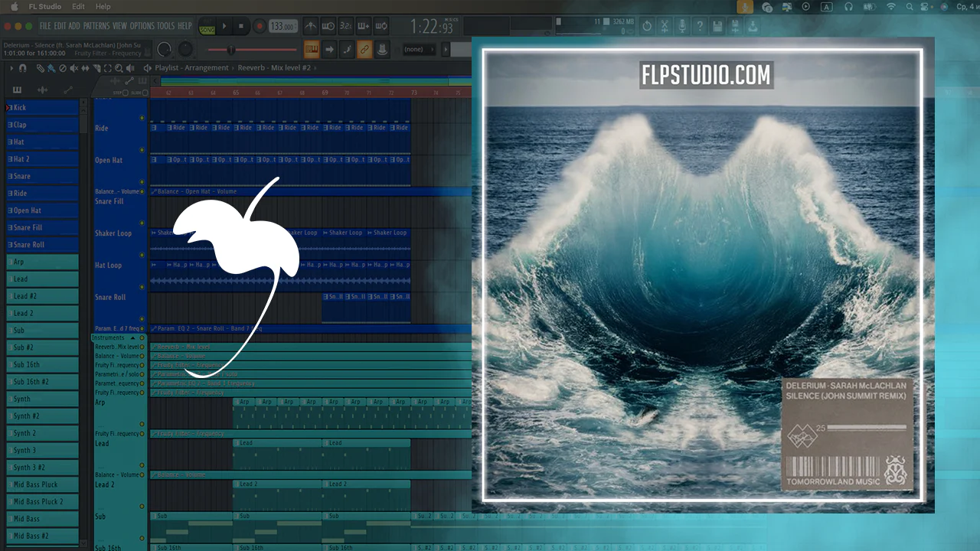Image resolution: width=980 pixels, height=551 pixels.
Task: Toggle the loop recording icon
Action: tap(382, 26)
